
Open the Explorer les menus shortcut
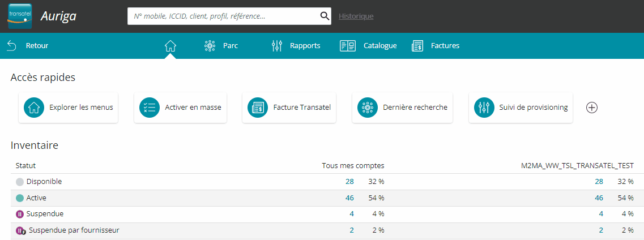point(68,108)
